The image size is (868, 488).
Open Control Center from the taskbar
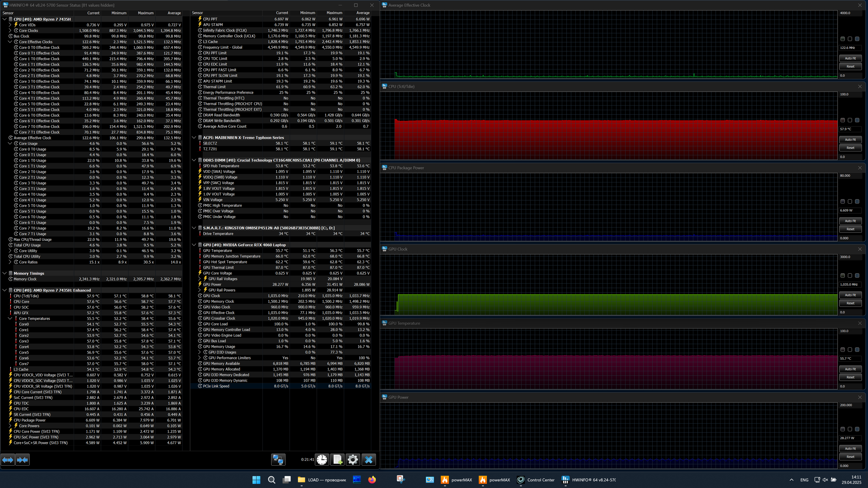coord(536,480)
